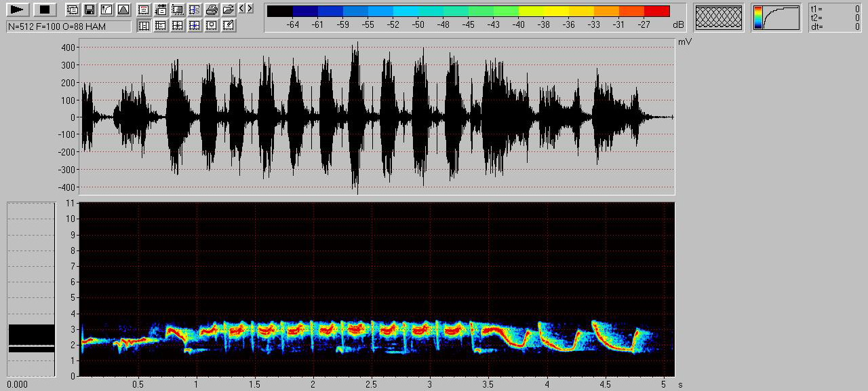Click the black frequency range slider bar
Screen dimensions: 868x391
31,337
